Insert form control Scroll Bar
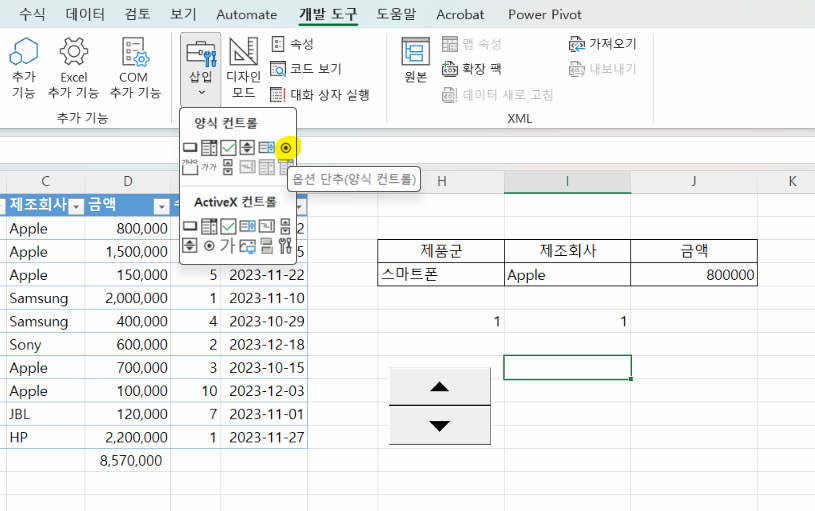The height and width of the screenshot is (511, 815). click(x=228, y=167)
